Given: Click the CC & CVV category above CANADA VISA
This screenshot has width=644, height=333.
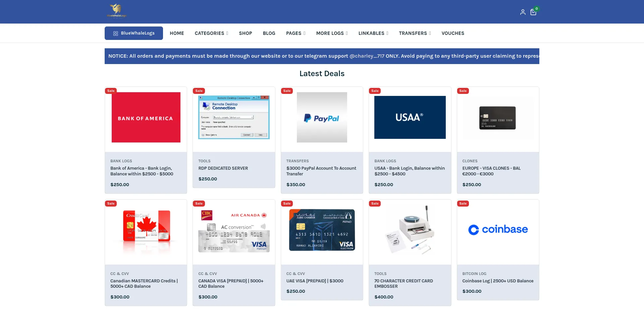Looking at the screenshot, I should [208, 274].
